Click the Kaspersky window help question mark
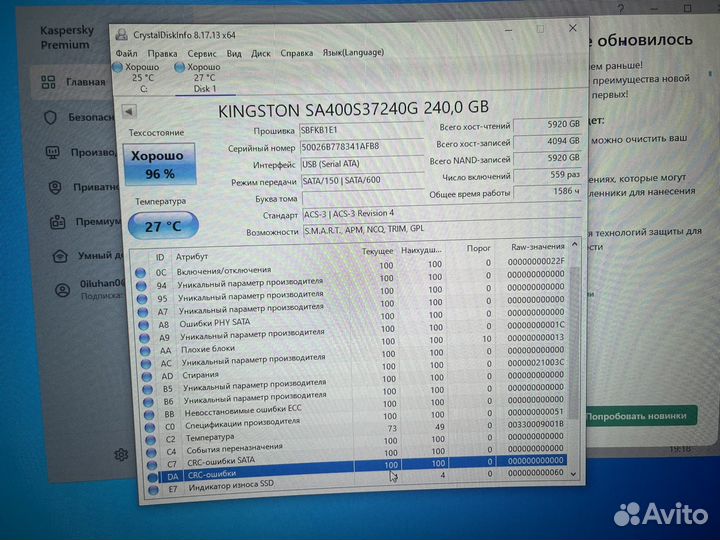 tap(621, 8)
